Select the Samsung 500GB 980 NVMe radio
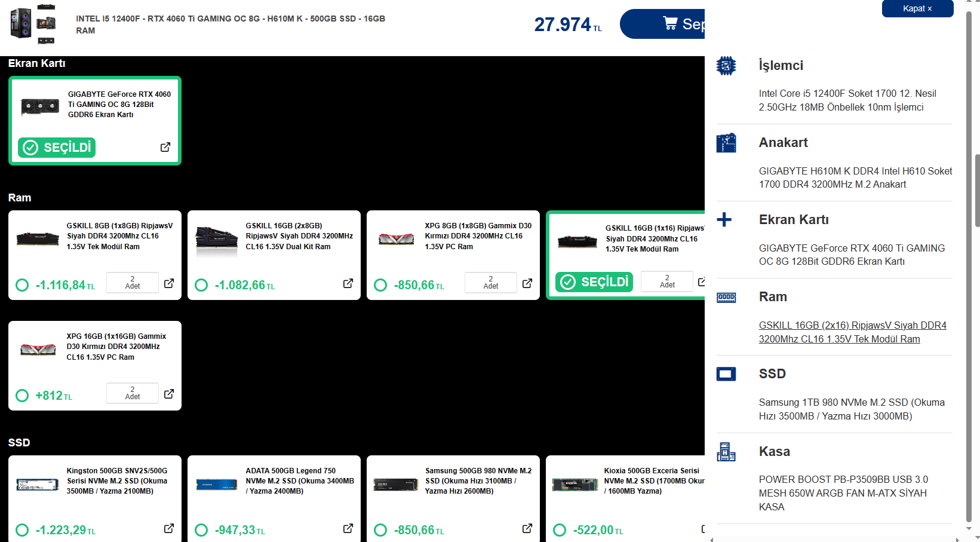The height and width of the screenshot is (542, 980). pyautogui.click(x=380, y=530)
